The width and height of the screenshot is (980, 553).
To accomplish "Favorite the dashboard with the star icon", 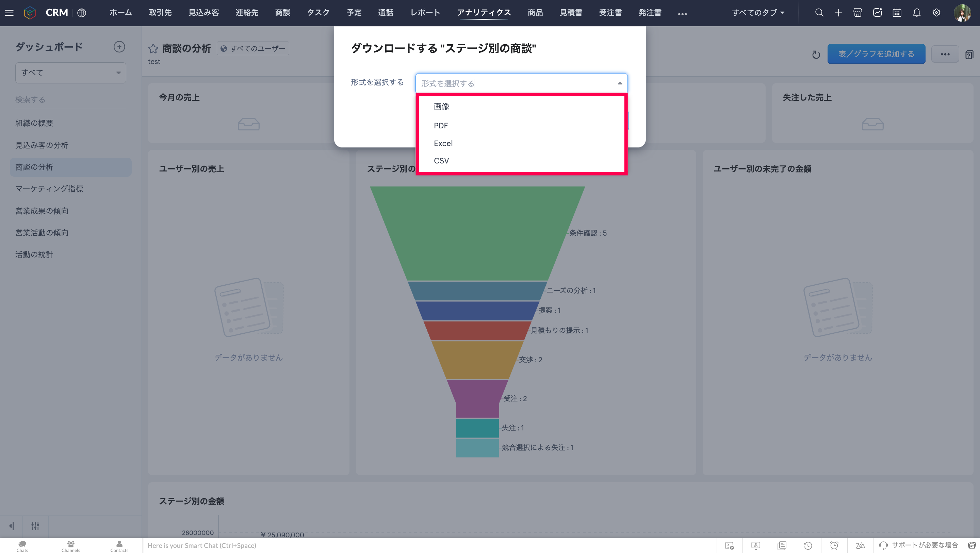I will tap(153, 48).
